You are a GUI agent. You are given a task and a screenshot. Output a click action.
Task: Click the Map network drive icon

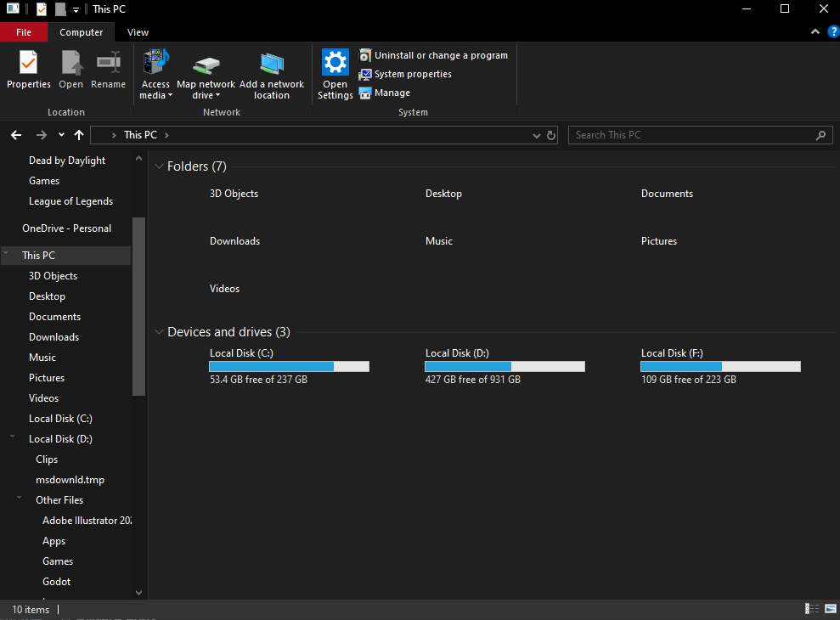pyautogui.click(x=206, y=65)
